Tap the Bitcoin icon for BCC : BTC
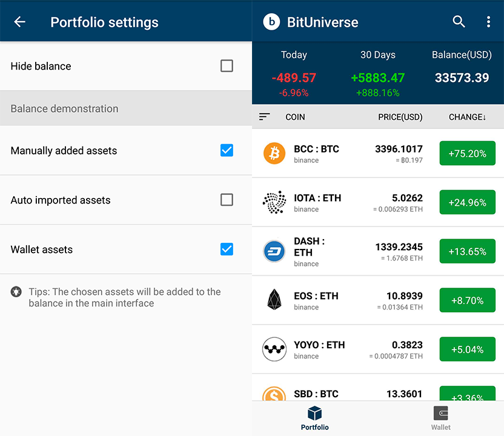The image size is (504, 436). click(274, 153)
